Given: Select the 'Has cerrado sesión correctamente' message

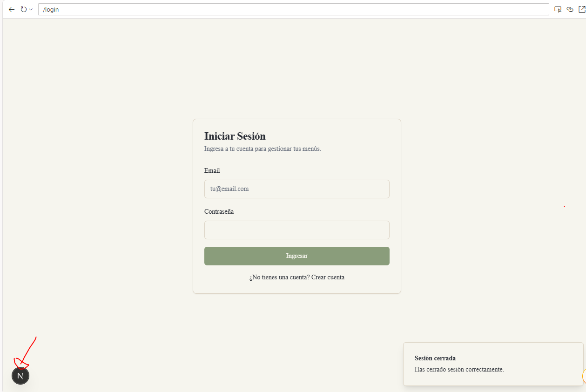Looking at the screenshot, I should point(459,370).
